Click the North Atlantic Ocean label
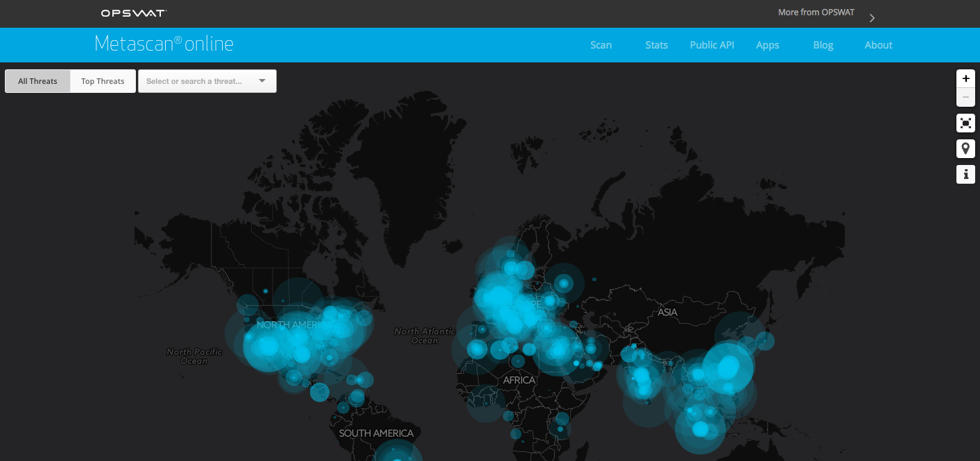The width and height of the screenshot is (980, 461). click(425, 336)
